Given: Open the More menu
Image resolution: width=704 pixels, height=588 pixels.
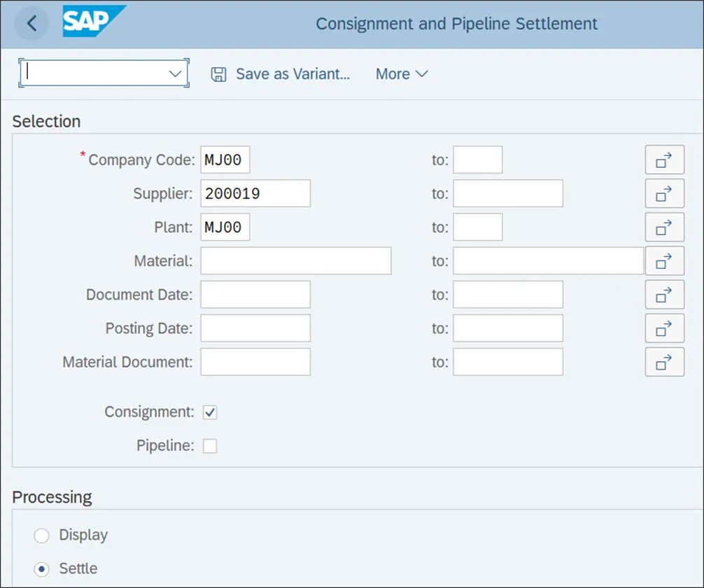Looking at the screenshot, I should [x=402, y=74].
